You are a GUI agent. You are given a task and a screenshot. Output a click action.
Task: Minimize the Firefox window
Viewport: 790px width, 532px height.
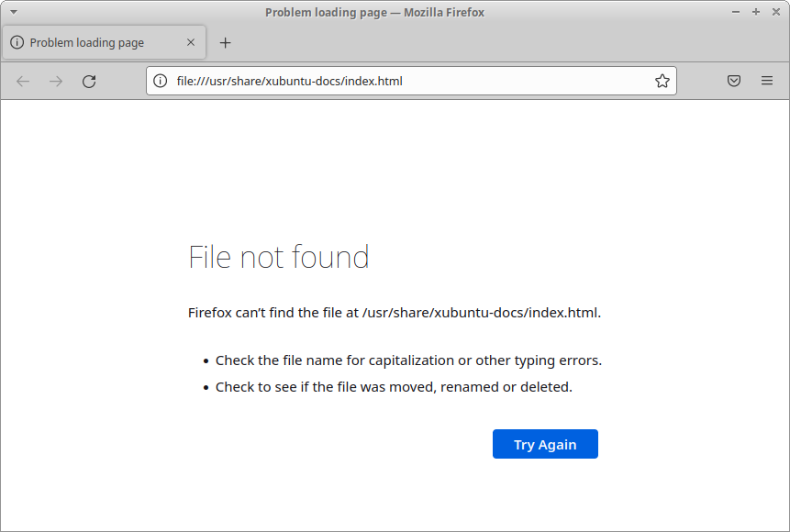[x=734, y=12]
